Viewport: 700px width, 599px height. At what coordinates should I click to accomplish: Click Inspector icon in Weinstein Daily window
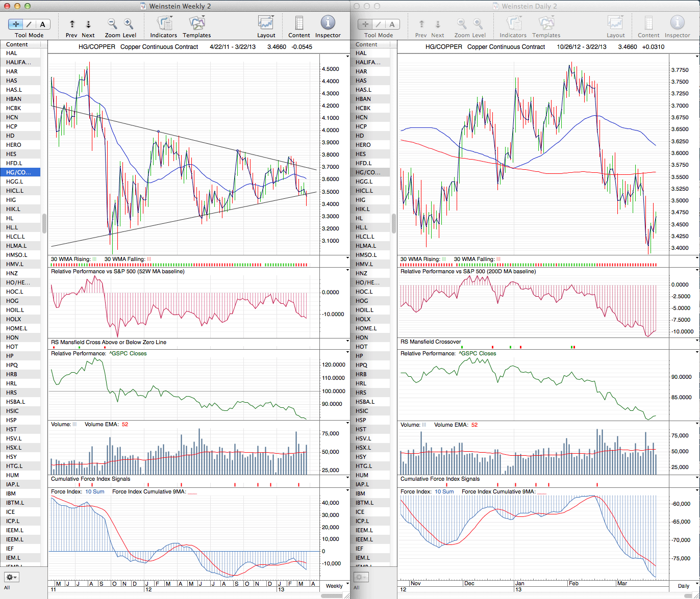[x=677, y=24]
